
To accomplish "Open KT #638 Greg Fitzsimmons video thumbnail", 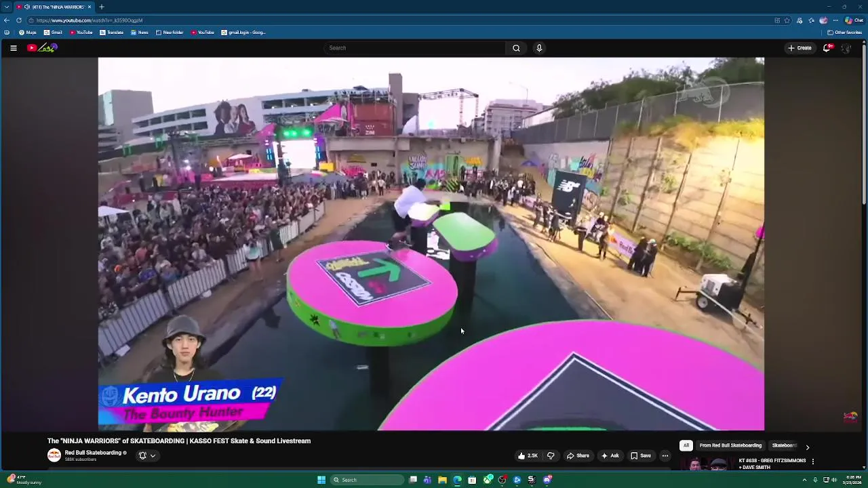I will pos(707,464).
